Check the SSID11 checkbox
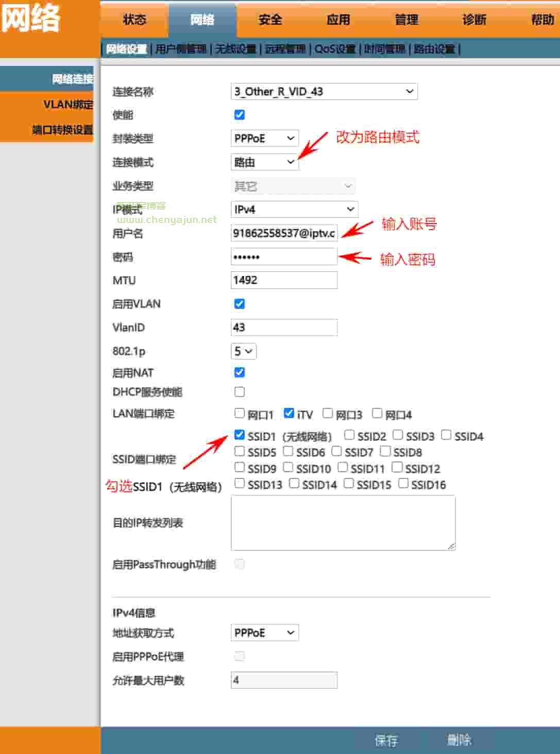 (x=343, y=467)
